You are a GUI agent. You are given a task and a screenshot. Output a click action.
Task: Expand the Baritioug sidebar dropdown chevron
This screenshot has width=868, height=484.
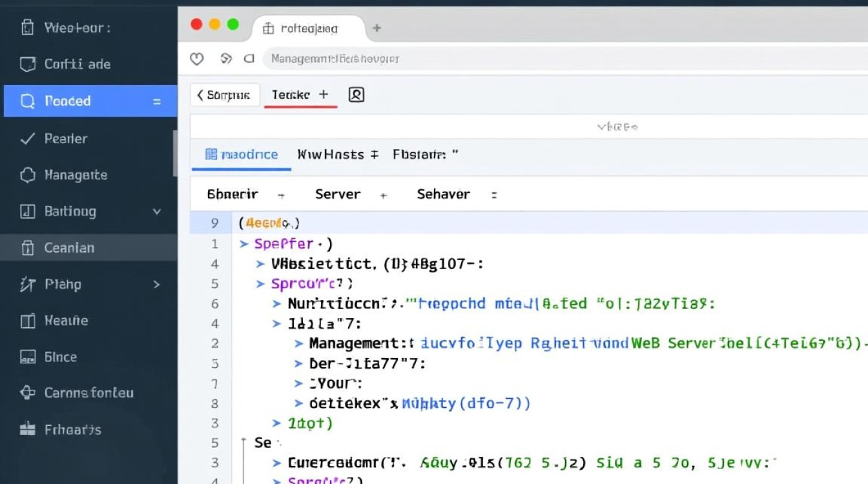(156, 211)
